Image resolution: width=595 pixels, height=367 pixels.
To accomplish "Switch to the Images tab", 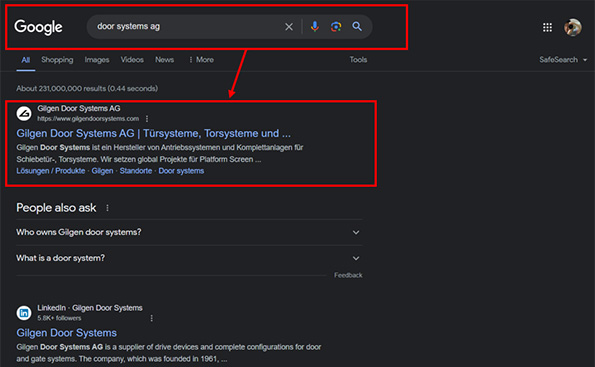I will pyautogui.click(x=97, y=60).
